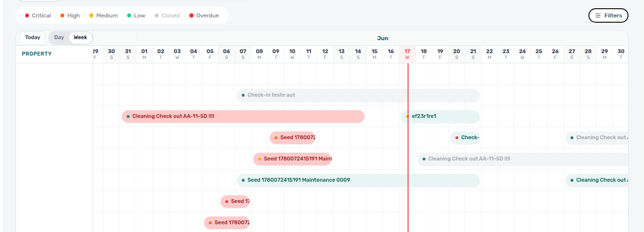
Task: Open the 'Seed 1780072415191 Maint' yellow-dot bar
Action: 293,159
